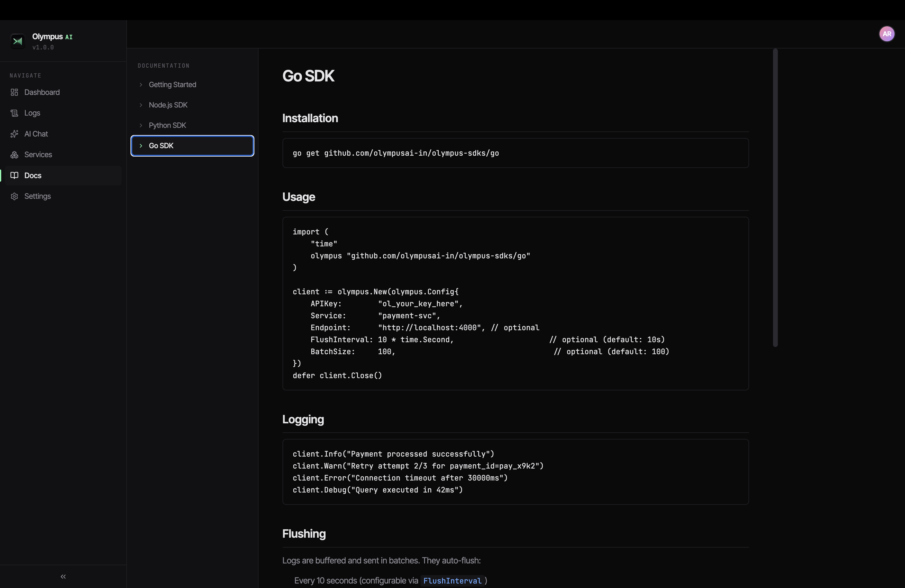This screenshot has width=905, height=588.
Task: Click the Services cubes icon
Action: [14, 155]
